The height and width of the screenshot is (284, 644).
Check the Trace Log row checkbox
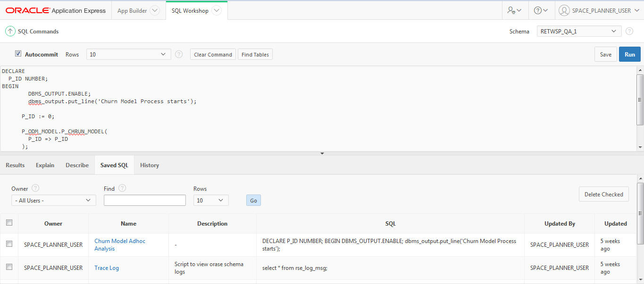tap(9, 267)
